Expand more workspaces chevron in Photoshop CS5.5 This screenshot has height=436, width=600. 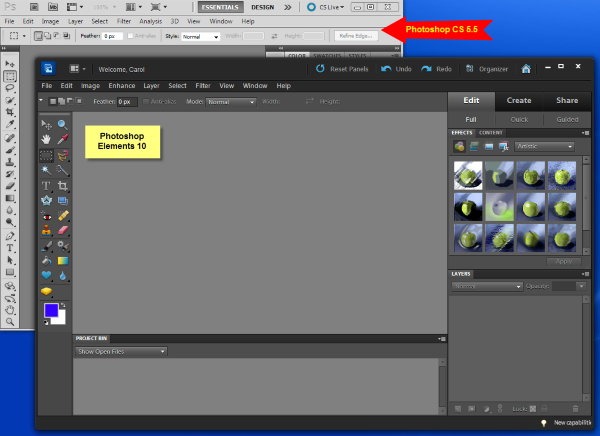(288, 7)
